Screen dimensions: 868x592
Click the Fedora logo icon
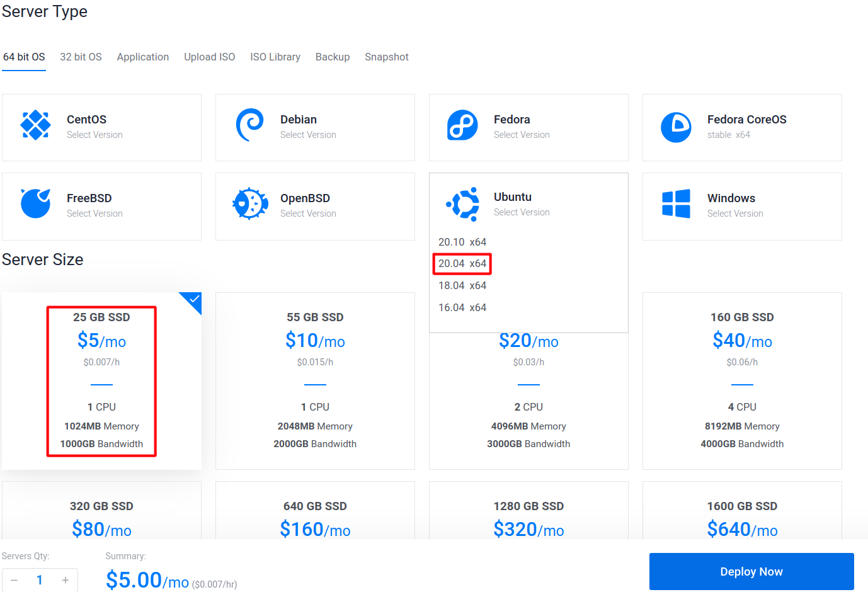[463, 125]
